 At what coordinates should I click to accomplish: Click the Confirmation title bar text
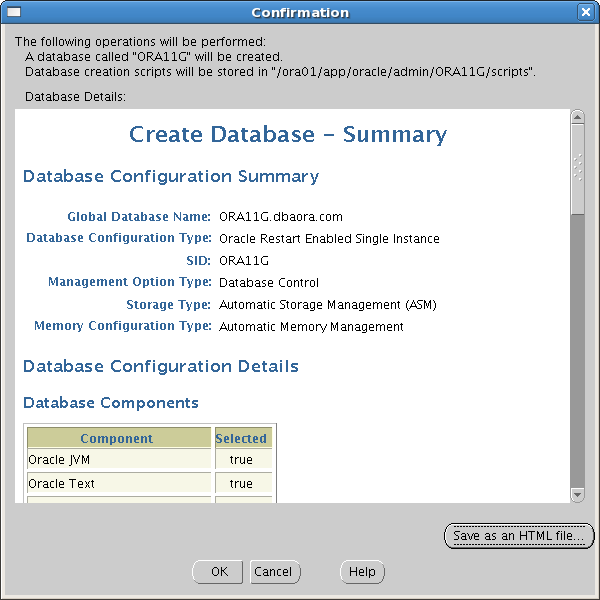[300, 13]
